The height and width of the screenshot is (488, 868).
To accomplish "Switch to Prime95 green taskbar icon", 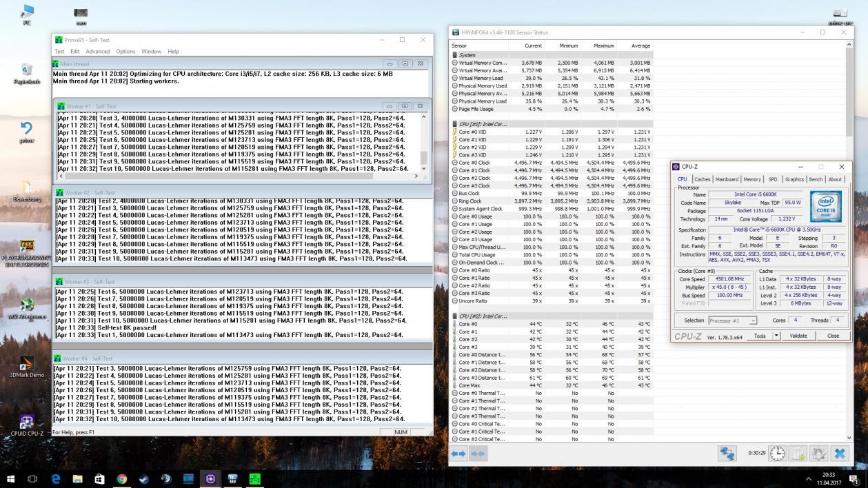I will point(254,478).
